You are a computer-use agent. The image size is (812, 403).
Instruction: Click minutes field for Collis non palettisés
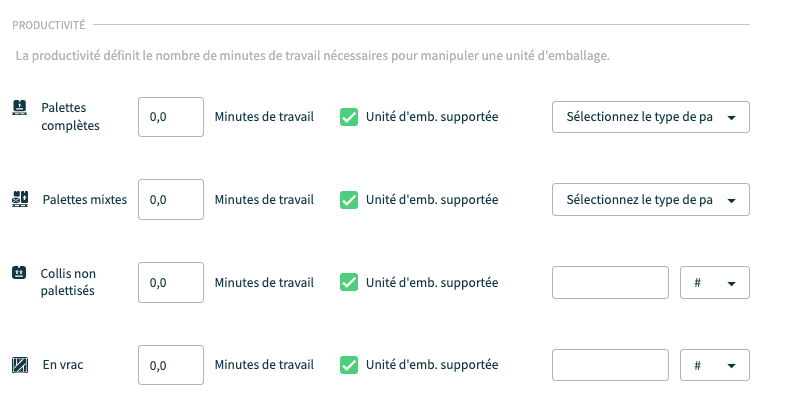pos(171,283)
